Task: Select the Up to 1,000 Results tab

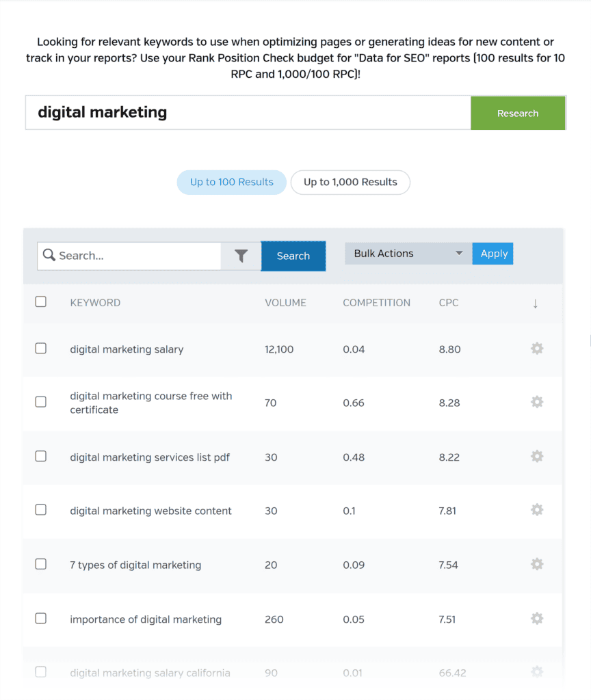Action: pyautogui.click(x=350, y=183)
